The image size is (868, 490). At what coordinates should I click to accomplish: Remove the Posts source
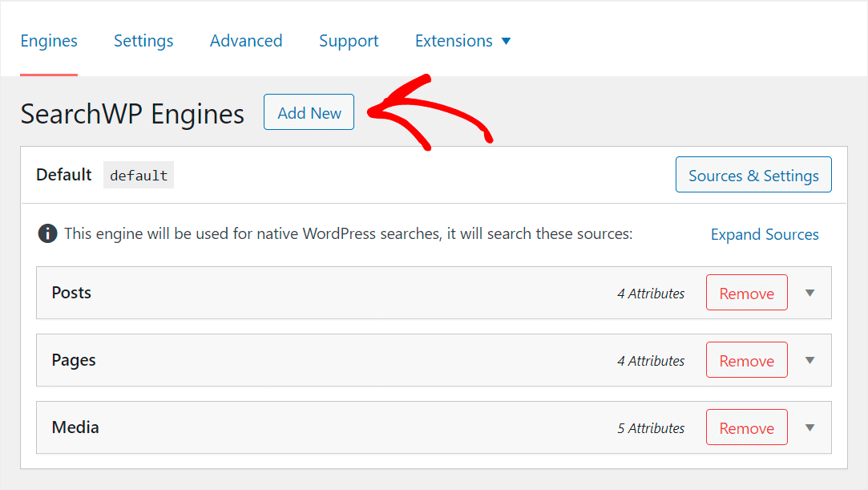[747, 293]
